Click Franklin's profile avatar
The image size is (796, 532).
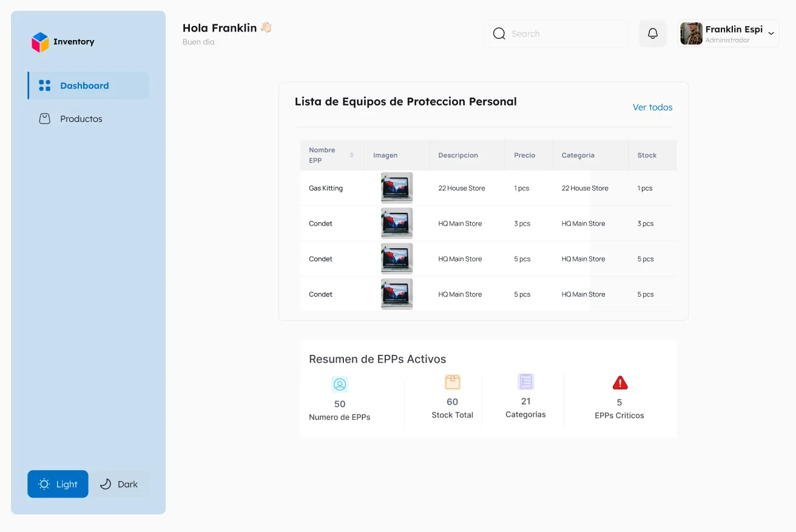point(692,34)
